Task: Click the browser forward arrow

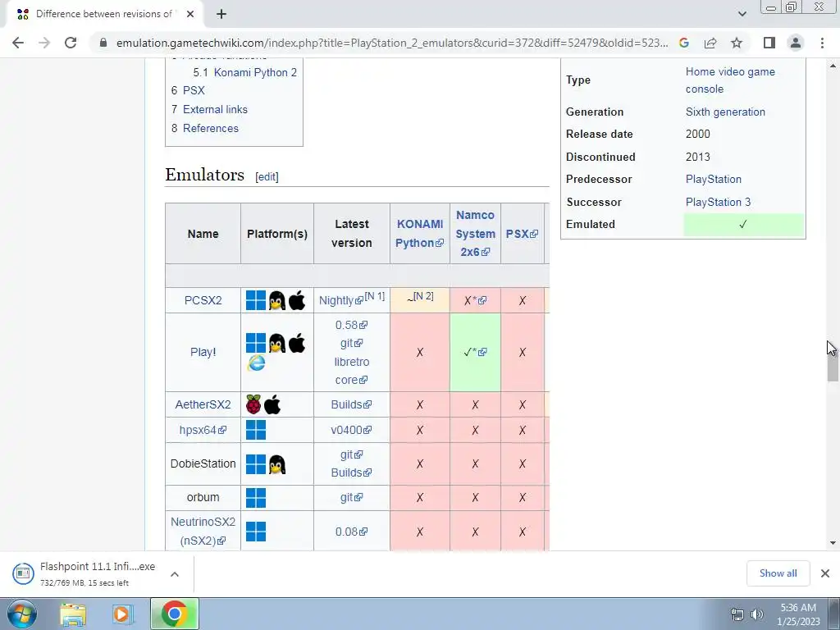Action: coord(44,43)
